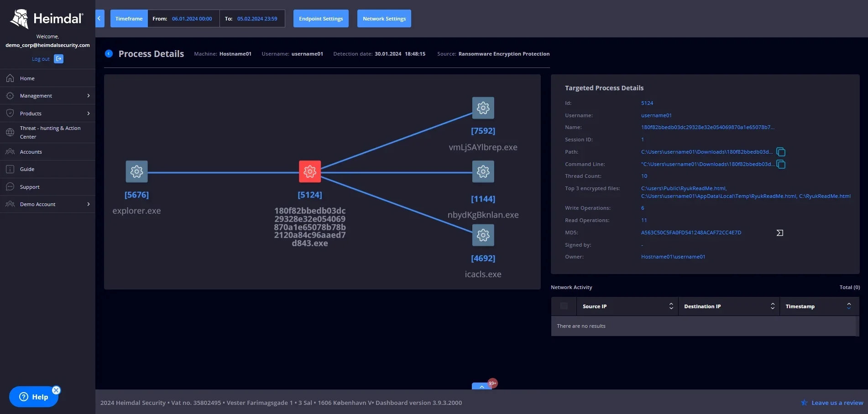Click the Leave us a review link

[837, 403]
